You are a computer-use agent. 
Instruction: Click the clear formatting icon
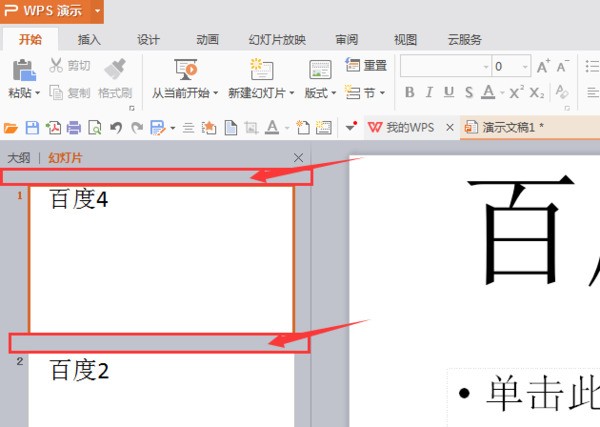click(x=562, y=92)
